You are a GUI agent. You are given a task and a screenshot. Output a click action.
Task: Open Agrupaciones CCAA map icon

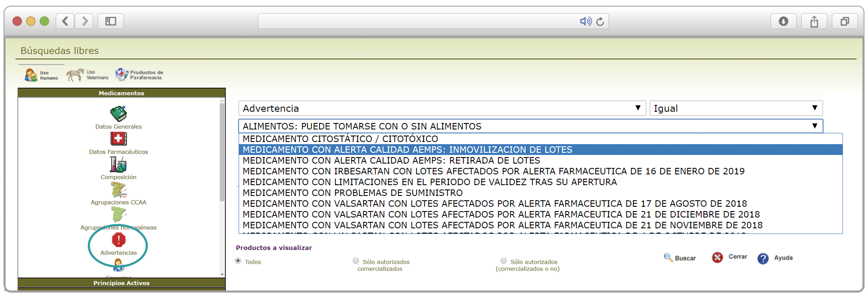(x=118, y=190)
